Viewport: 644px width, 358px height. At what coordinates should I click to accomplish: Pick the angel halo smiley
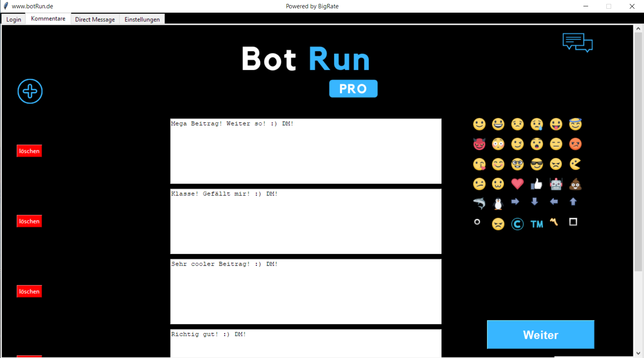pos(575,124)
